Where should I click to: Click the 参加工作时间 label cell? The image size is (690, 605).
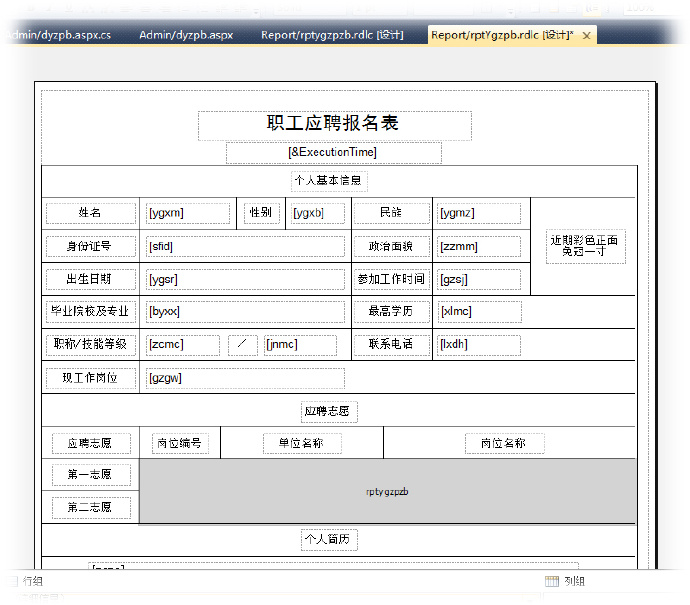tap(391, 279)
